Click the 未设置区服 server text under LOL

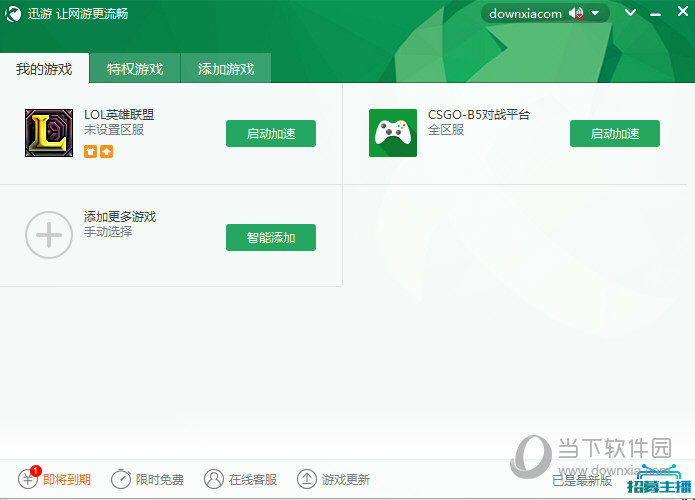click(114, 130)
